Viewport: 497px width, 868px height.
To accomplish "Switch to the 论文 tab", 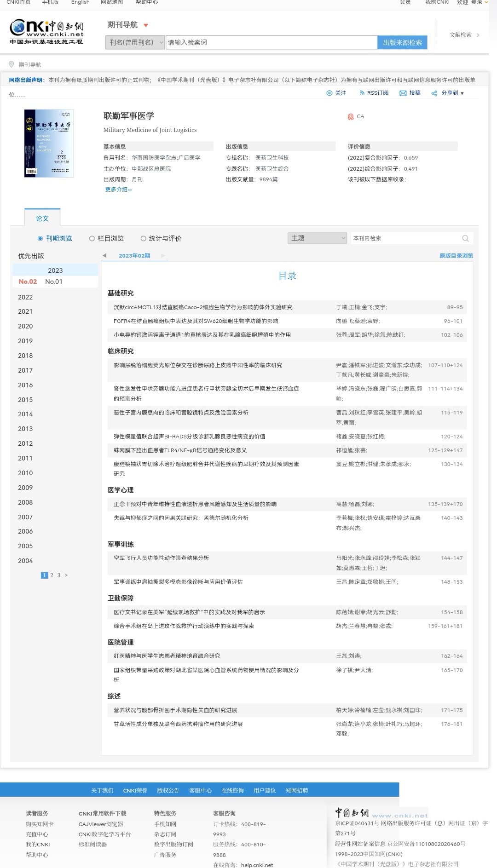I will point(42,218).
